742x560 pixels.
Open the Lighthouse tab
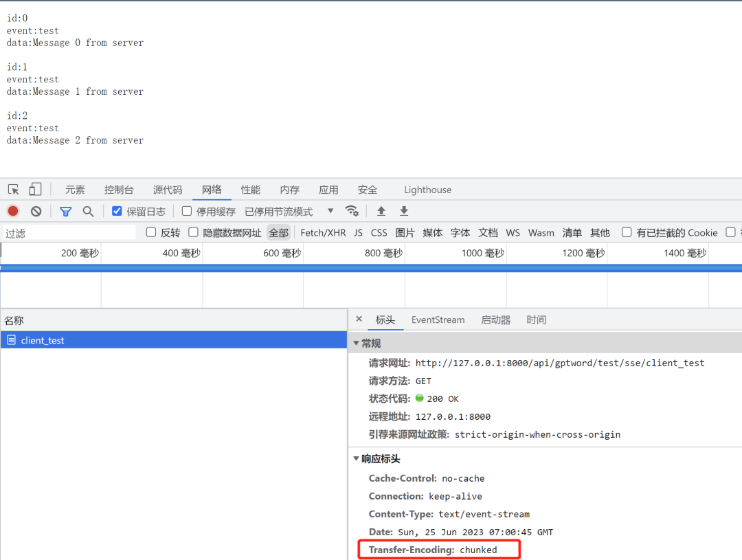(x=428, y=190)
